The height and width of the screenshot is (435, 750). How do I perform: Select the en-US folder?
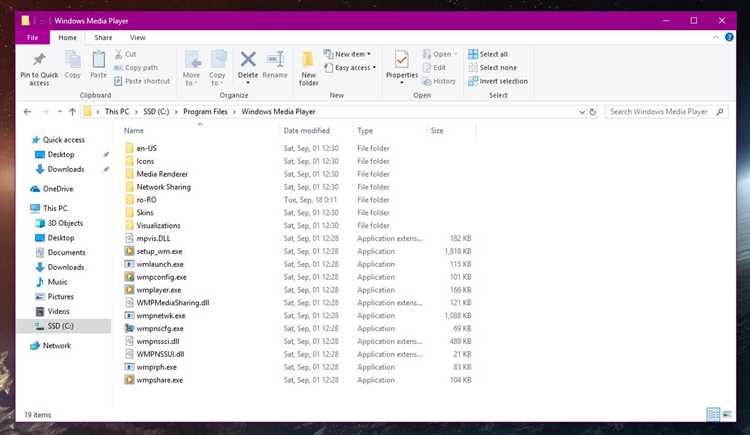[146, 148]
